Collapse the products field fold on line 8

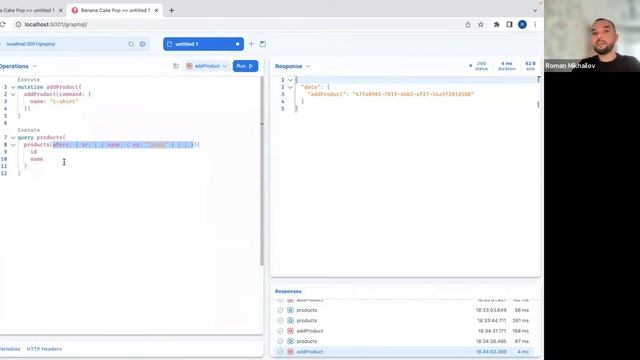pyautogui.click(x=13, y=145)
